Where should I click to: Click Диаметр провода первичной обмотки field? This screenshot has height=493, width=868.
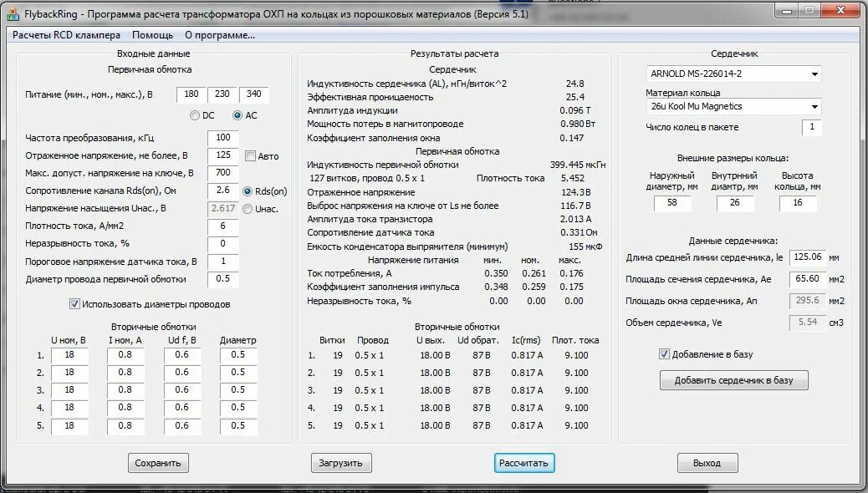pos(223,279)
